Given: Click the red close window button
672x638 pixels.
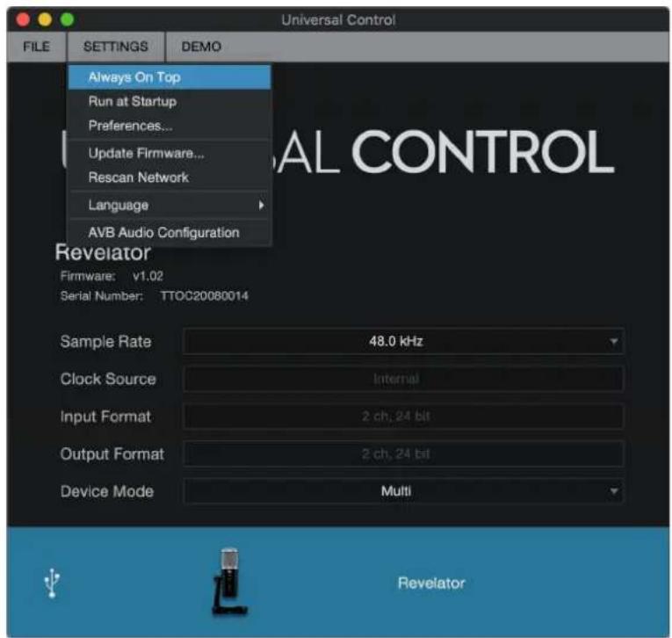Looking at the screenshot, I should pos(23,19).
